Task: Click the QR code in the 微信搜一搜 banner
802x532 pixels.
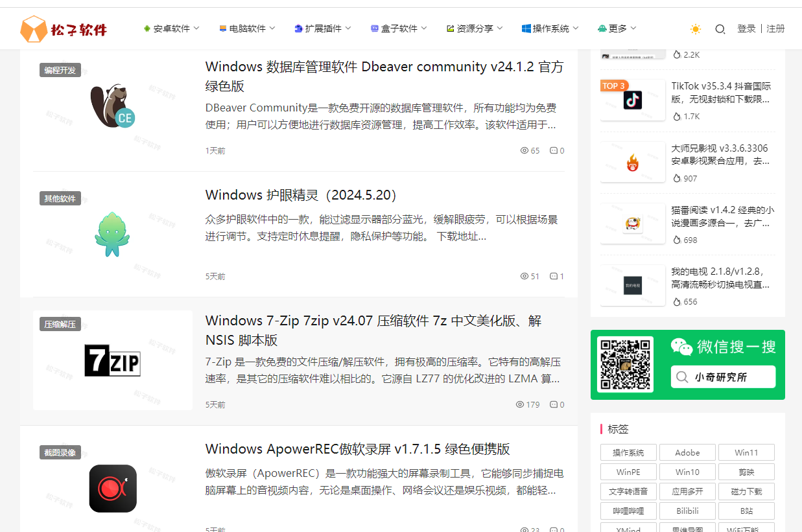Action: (625, 364)
